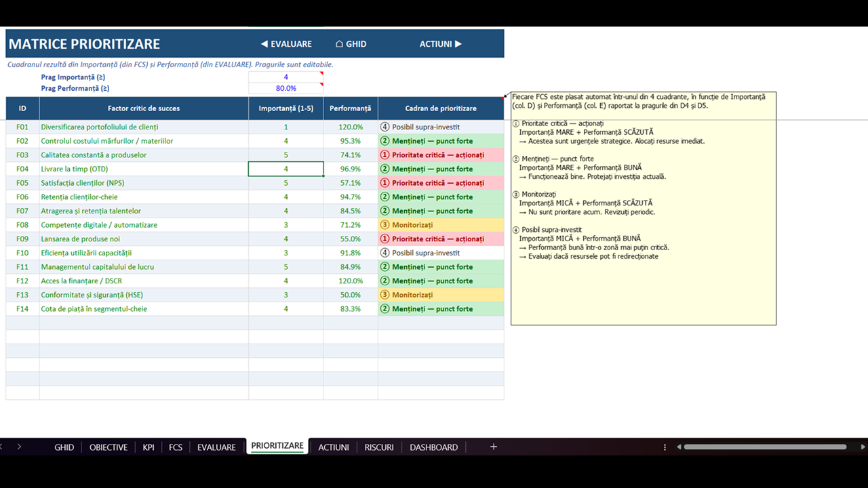Go to next sheet tab arrow
Image resolution: width=868 pixels, height=488 pixels.
tap(19, 447)
